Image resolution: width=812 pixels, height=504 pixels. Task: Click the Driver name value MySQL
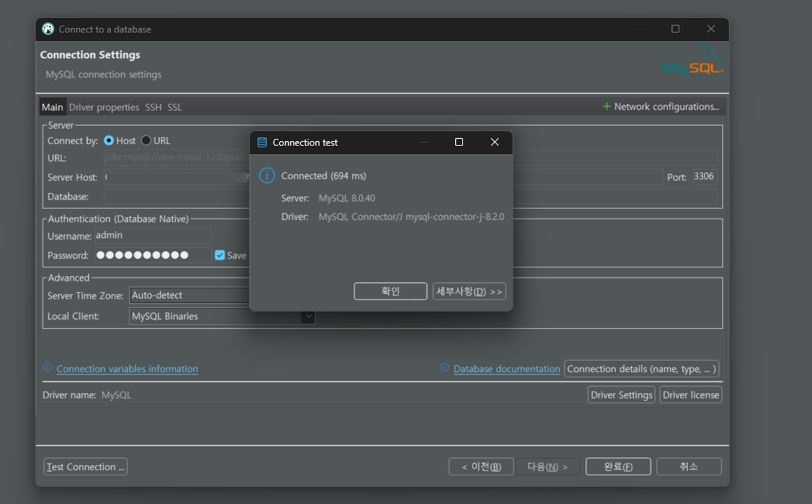pos(117,395)
